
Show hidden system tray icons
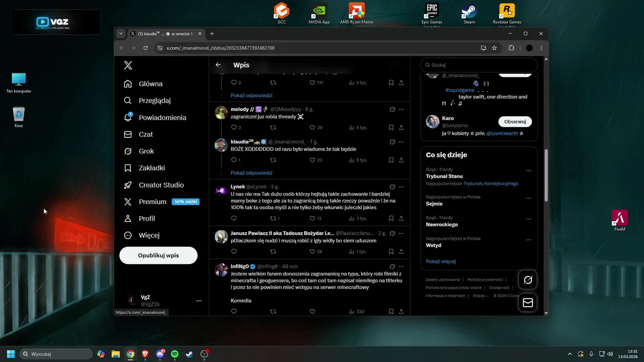pos(570,354)
